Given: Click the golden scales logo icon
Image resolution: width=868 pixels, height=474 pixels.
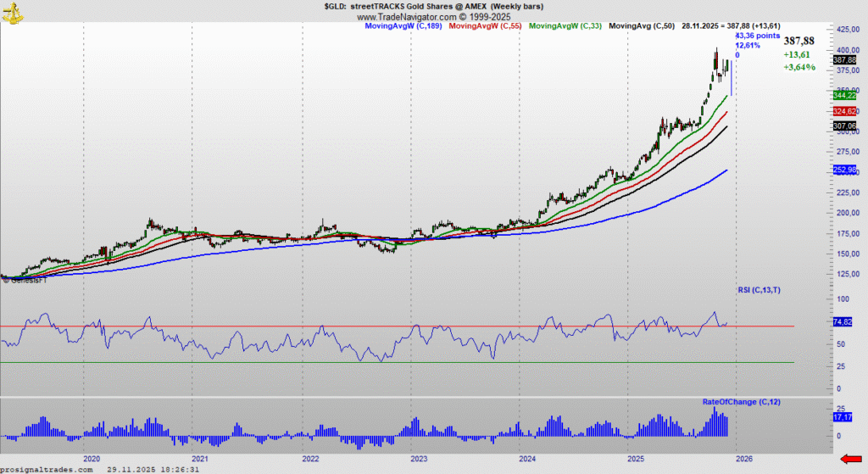Looking at the screenshot, I should (x=13, y=12).
